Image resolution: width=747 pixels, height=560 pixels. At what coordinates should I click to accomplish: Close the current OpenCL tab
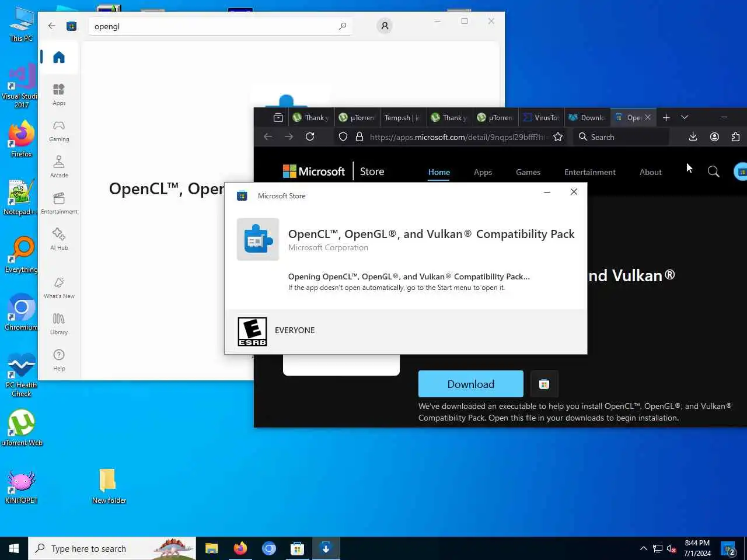click(x=648, y=117)
